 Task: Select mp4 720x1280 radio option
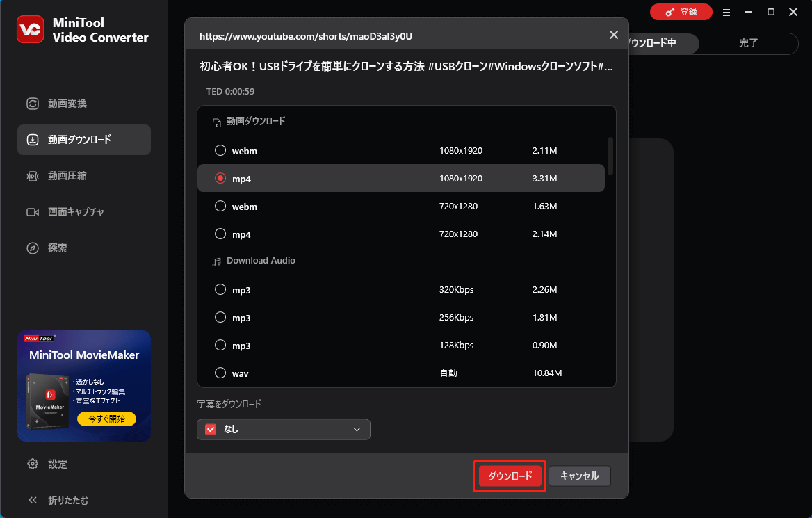[220, 234]
